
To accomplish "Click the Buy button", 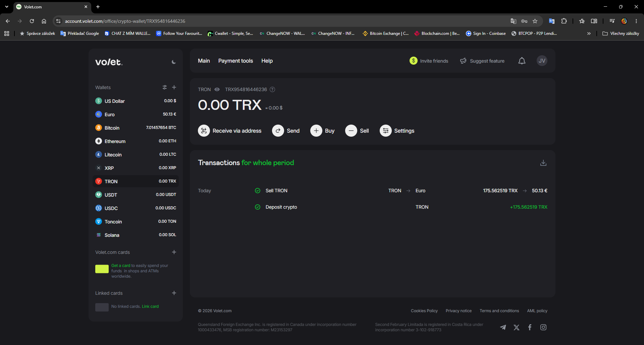I will click(322, 131).
